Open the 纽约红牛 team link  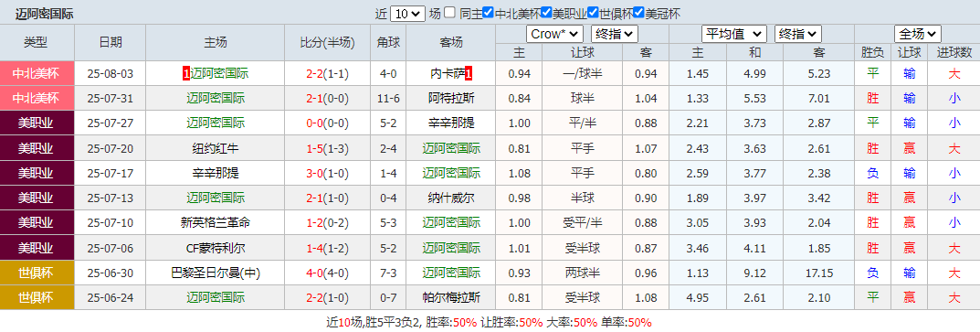(216, 148)
